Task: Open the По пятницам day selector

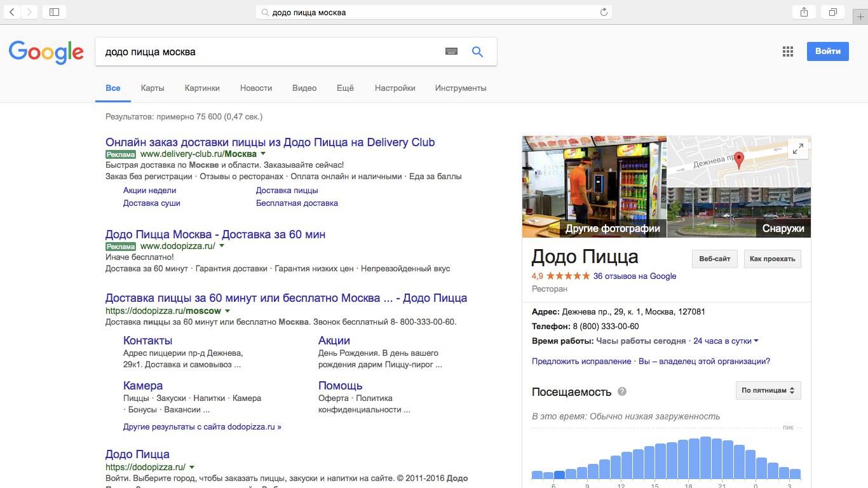Action: pos(768,391)
